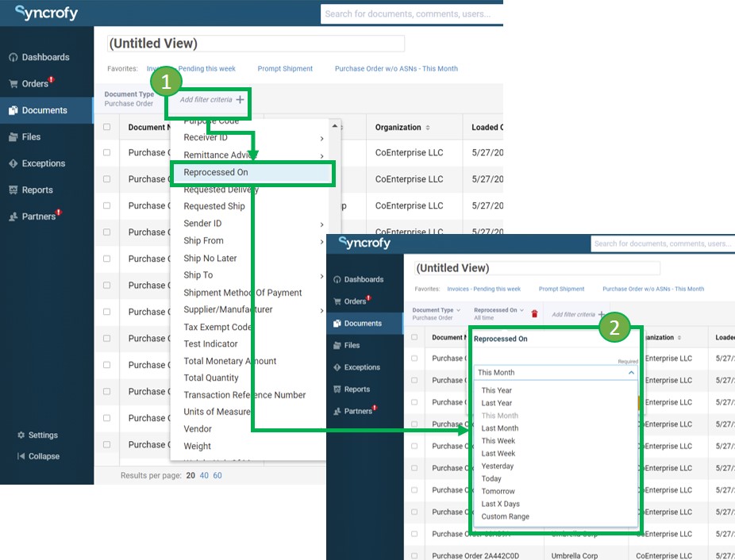Expand the Ship From submenu arrow
This screenshot has height=560, width=735.
pyautogui.click(x=321, y=241)
